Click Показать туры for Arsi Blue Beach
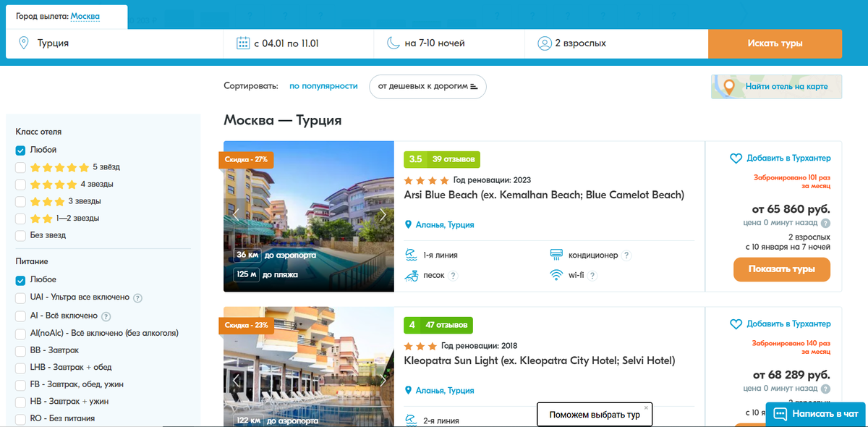This screenshot has height=427, width=868. (781, 269)
